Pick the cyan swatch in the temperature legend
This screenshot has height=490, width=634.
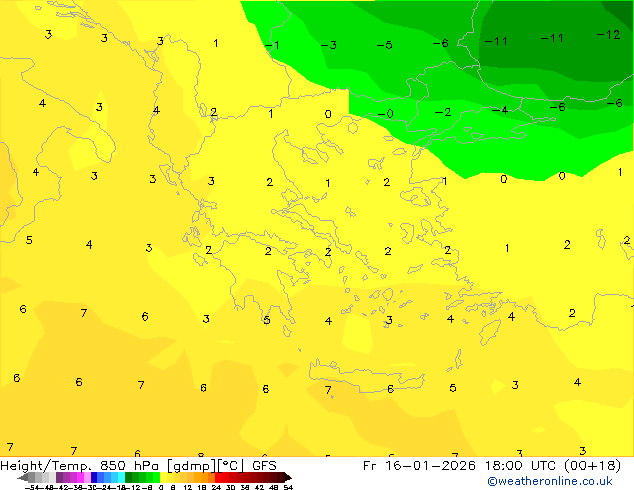[x=121, y=477]
